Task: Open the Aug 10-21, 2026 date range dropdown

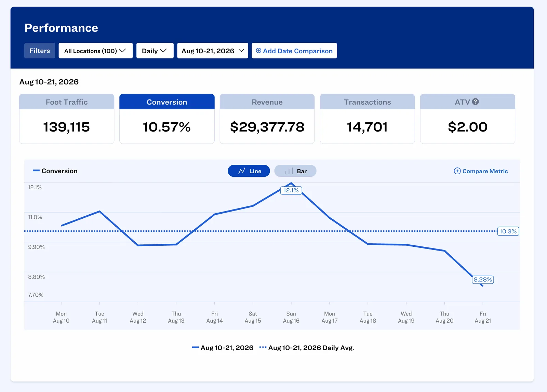Action: point(213,51)
